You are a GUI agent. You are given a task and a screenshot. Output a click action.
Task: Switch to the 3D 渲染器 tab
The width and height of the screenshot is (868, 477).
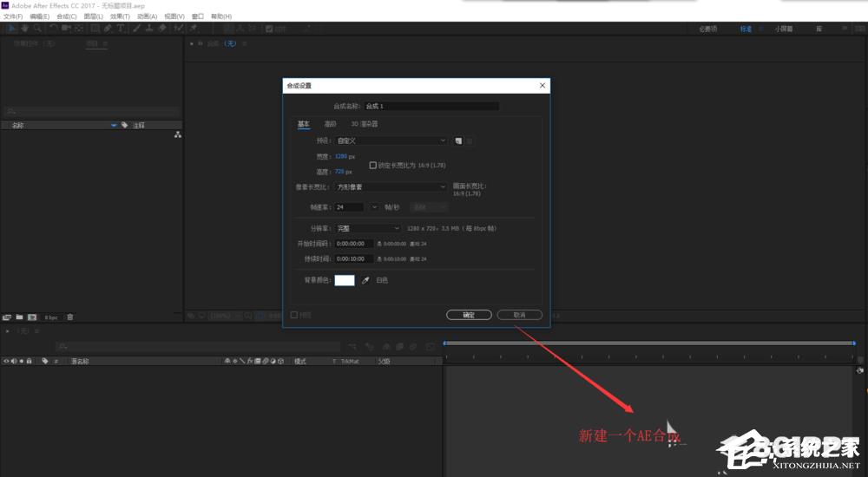pos(365,124)
